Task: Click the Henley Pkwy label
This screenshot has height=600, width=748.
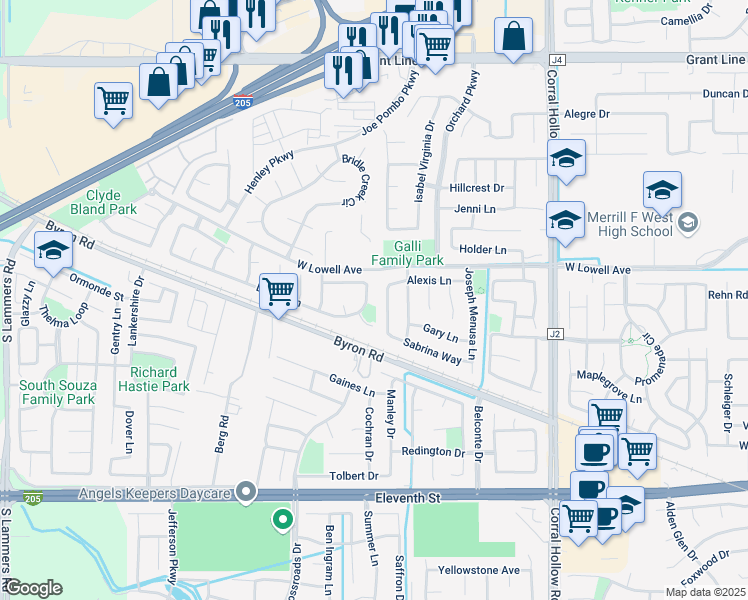Action: 269,172
